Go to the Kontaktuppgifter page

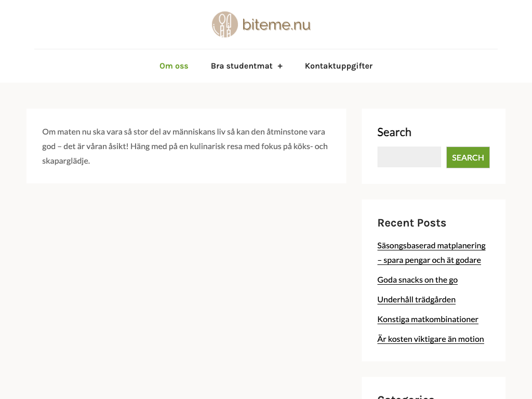pos(338,66)
